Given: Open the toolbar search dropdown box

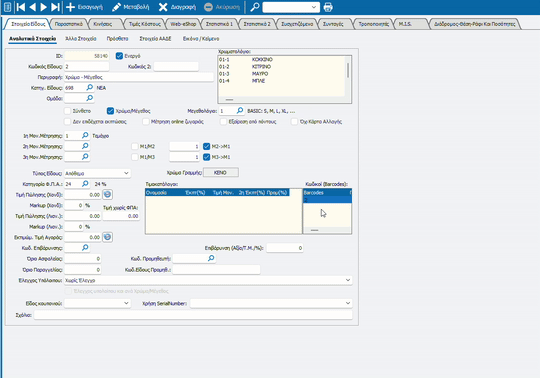Looking at the screenshot, I should [291, 7].
